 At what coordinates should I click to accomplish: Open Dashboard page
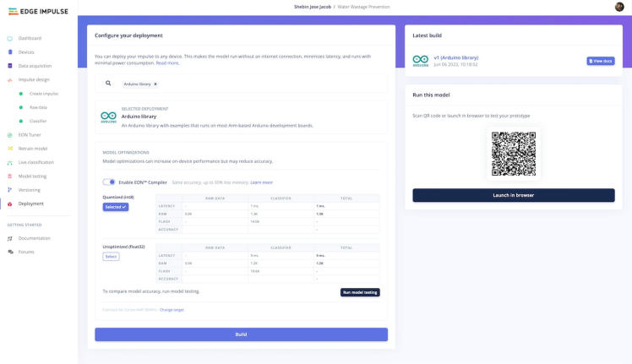30,38
